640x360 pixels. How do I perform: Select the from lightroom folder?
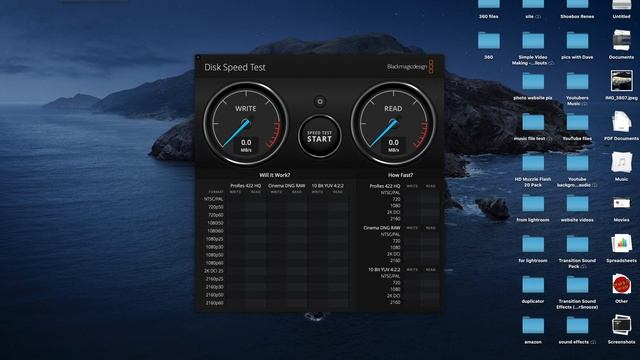[533, 203]
